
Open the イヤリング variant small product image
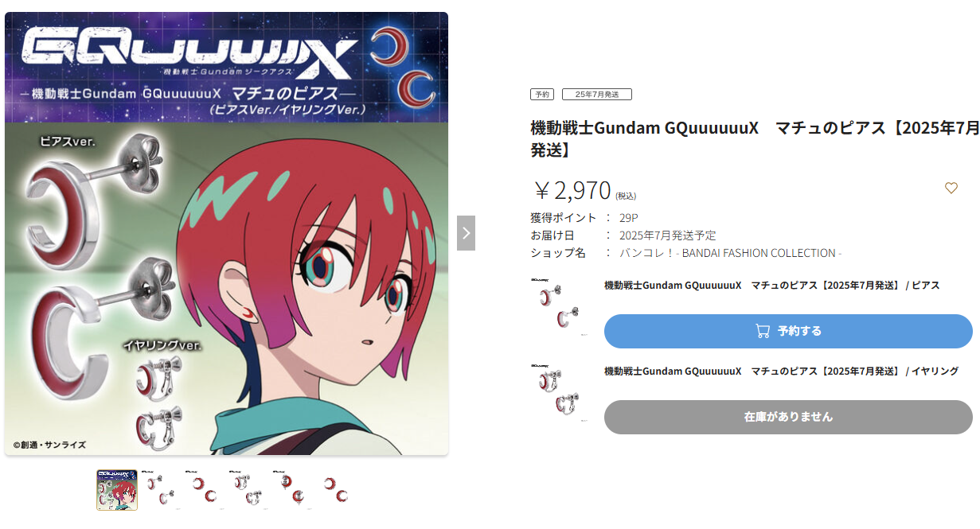(560, 395)
